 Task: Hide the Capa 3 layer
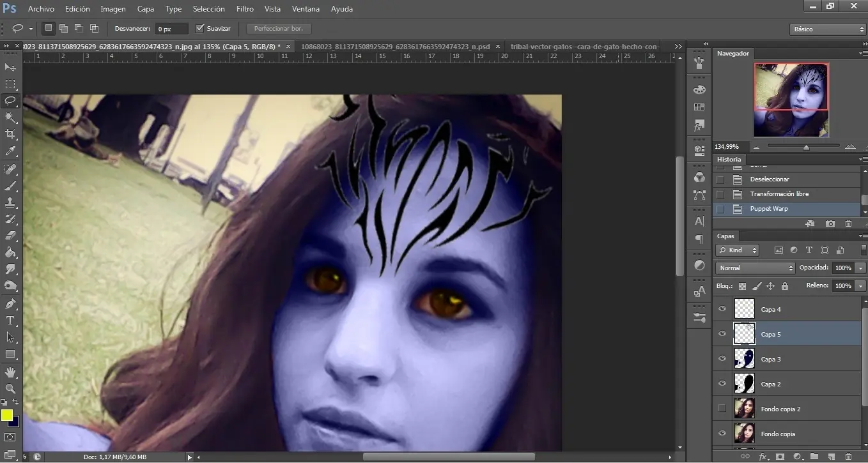(722, 359)
